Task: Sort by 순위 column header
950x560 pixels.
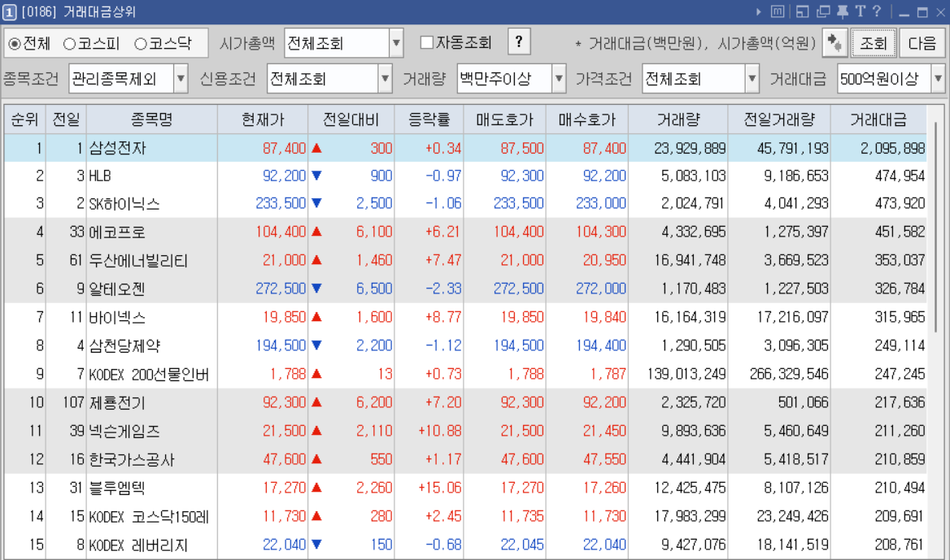Action: coord(25,119)
